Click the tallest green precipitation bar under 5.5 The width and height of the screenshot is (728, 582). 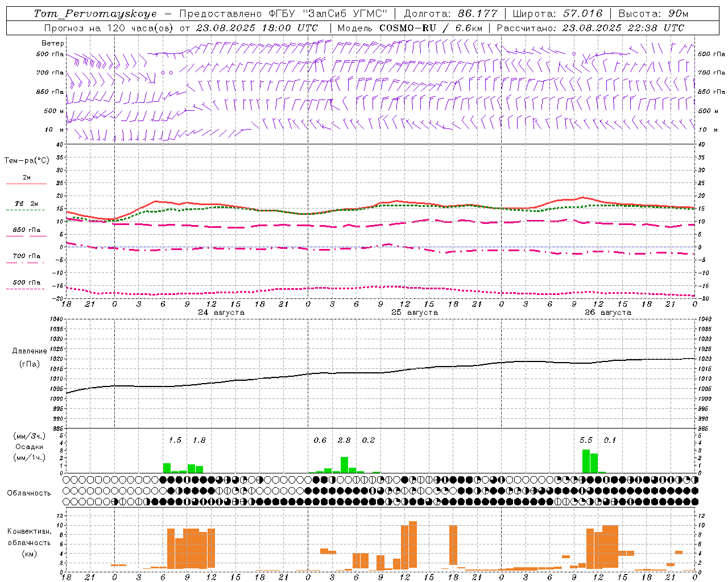586,461
